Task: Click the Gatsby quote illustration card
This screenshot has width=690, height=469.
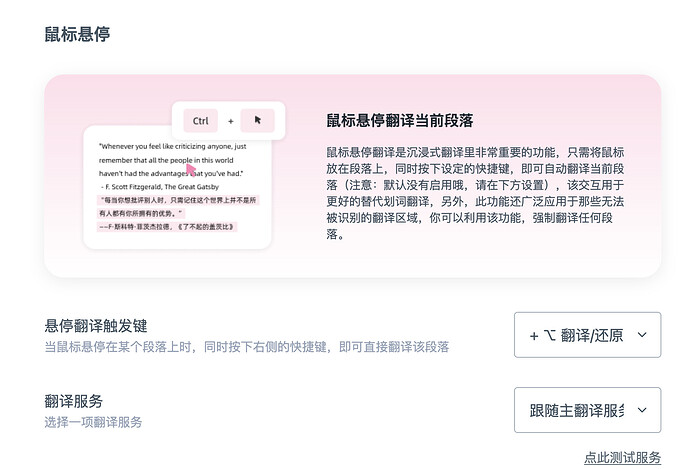Action: point(177,187)
